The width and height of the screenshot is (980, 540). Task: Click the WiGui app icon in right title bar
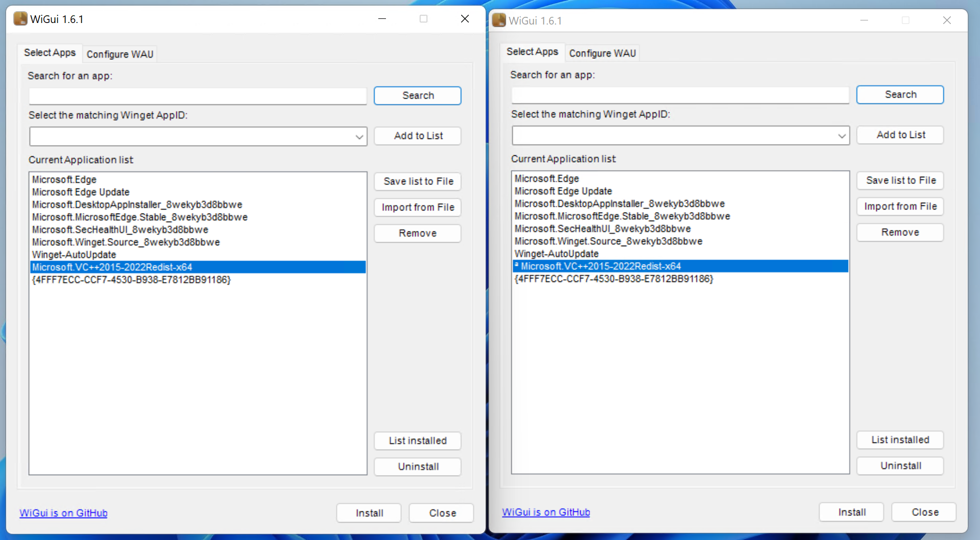tap(498, 20)
